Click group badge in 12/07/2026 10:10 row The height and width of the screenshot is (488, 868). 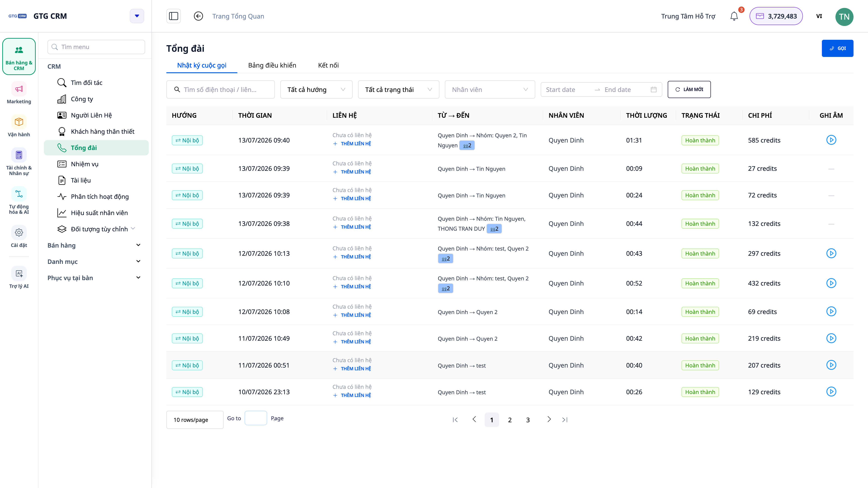click(446, 289)
